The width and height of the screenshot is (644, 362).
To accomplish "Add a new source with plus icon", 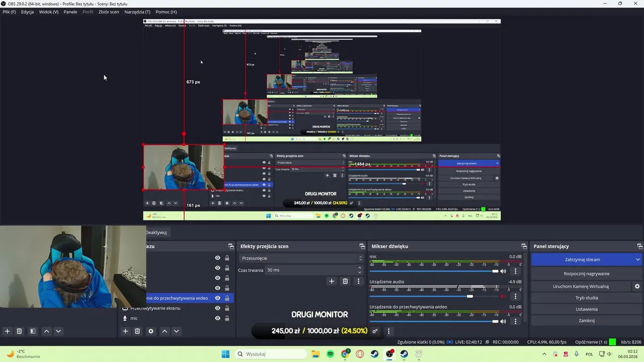I will click(x=125, y=331).
